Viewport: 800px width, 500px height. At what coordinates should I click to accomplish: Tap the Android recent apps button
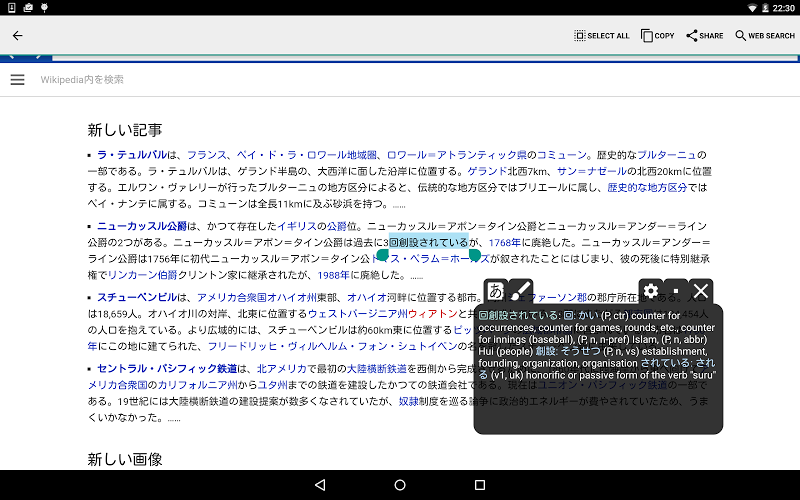[x=480, y=485]
